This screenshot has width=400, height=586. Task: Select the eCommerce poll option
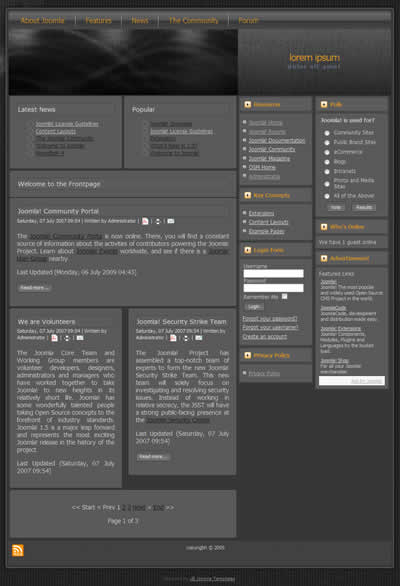tap(327, 152)
